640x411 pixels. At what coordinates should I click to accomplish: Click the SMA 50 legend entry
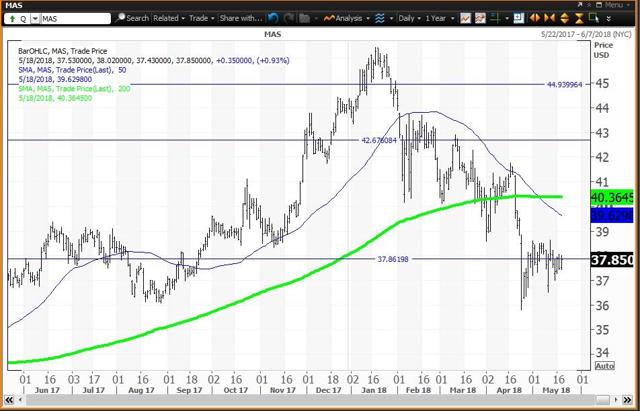point(72,70)
